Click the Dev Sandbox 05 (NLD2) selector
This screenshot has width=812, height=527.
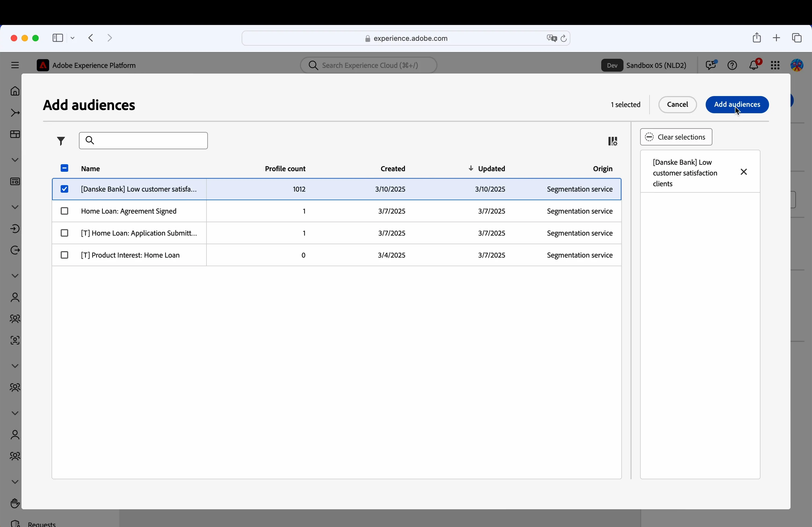[x=644, y=65]
